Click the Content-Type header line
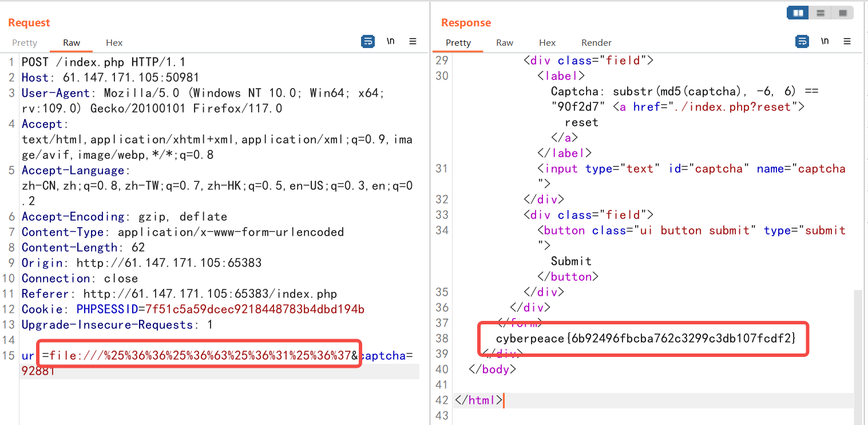Screen dimensions: 868x425 pos(183,232)
